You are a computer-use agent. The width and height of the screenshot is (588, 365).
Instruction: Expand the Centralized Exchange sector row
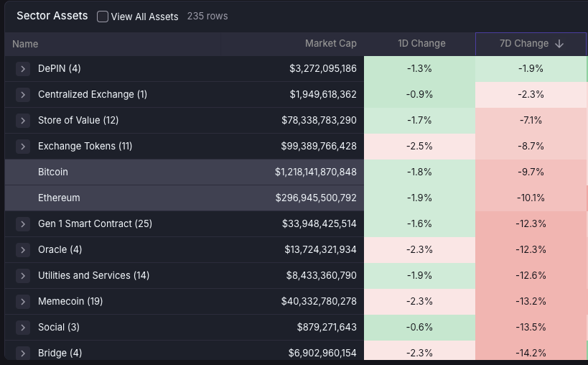(x=23, y=95)
